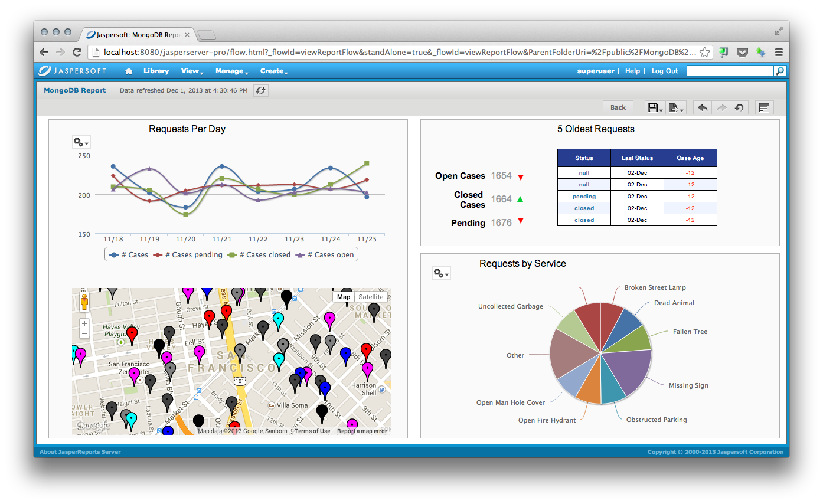Click the Closed Cases value 1664
The width and height of the screenshot is (823, 504).
point(501,199)
